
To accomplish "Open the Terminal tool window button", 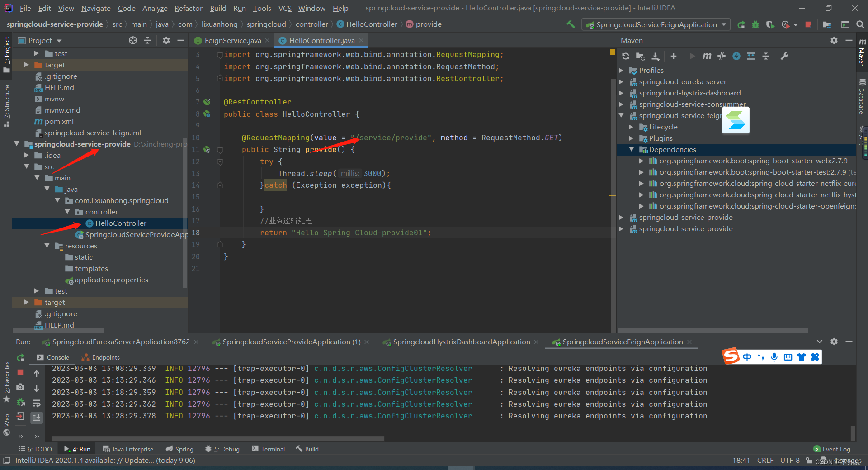I will [269, 449].
